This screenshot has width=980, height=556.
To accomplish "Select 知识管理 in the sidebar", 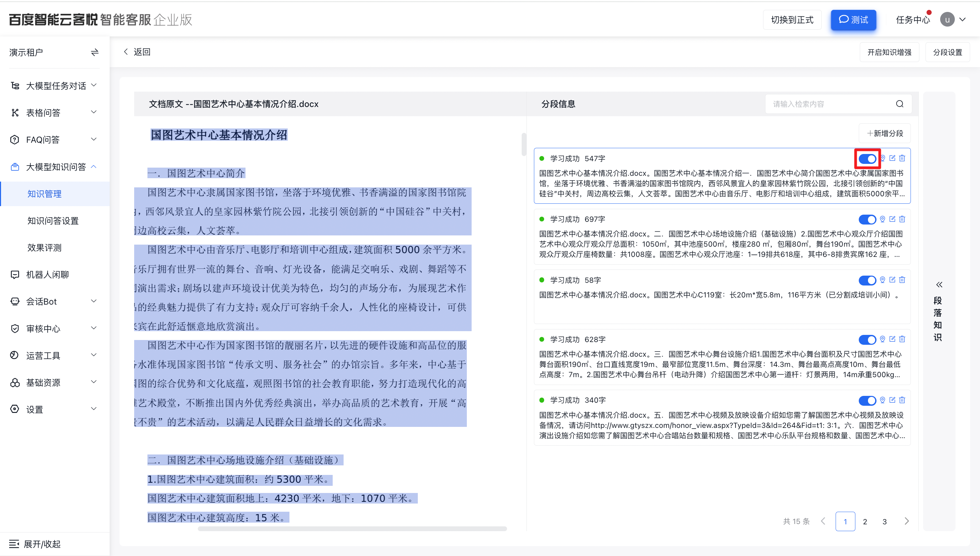I will [55, 194].
